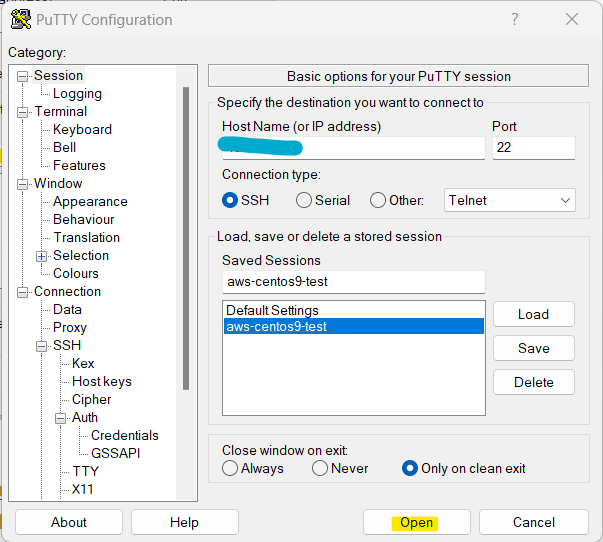603x542 pixels.
Task: Choose Only on clean exit option
Action: coord(410,468)
